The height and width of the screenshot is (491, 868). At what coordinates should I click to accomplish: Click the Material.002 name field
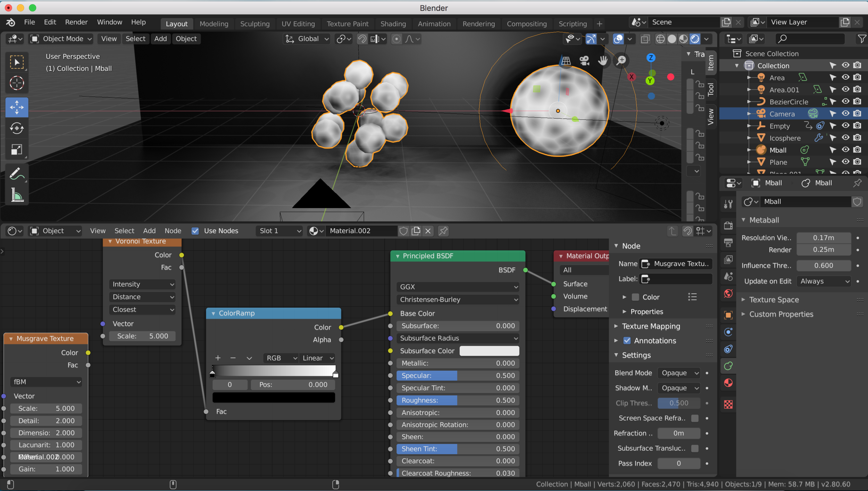point(361,231)
